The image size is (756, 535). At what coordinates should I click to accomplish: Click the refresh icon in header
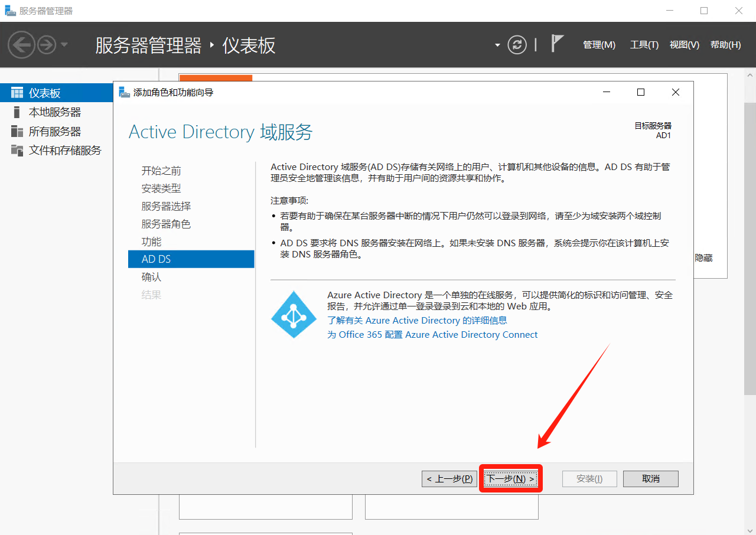coord(517,45)
